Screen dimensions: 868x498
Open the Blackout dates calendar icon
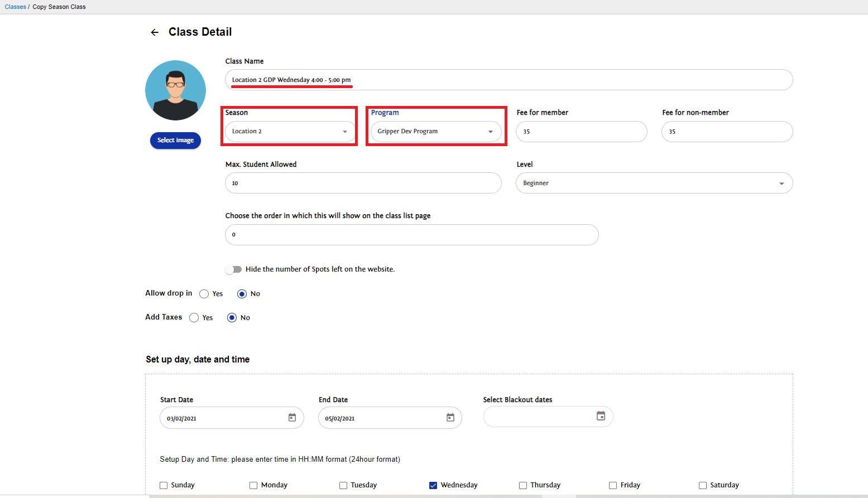601,416
